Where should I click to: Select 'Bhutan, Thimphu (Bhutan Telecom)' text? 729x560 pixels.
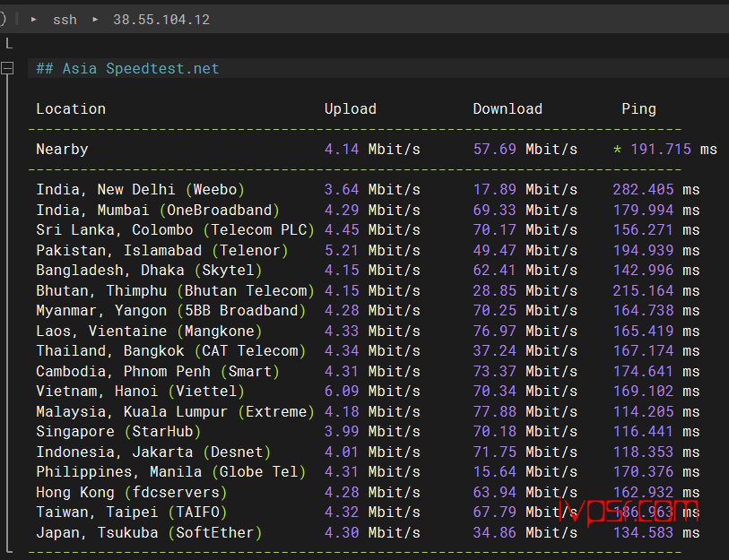pos(175,291)
